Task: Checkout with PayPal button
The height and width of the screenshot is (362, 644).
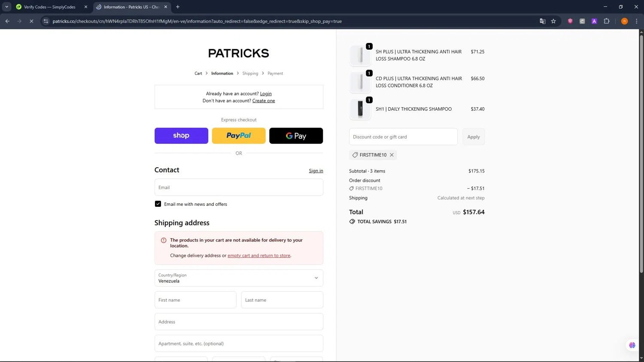Action: pos(239,136)
